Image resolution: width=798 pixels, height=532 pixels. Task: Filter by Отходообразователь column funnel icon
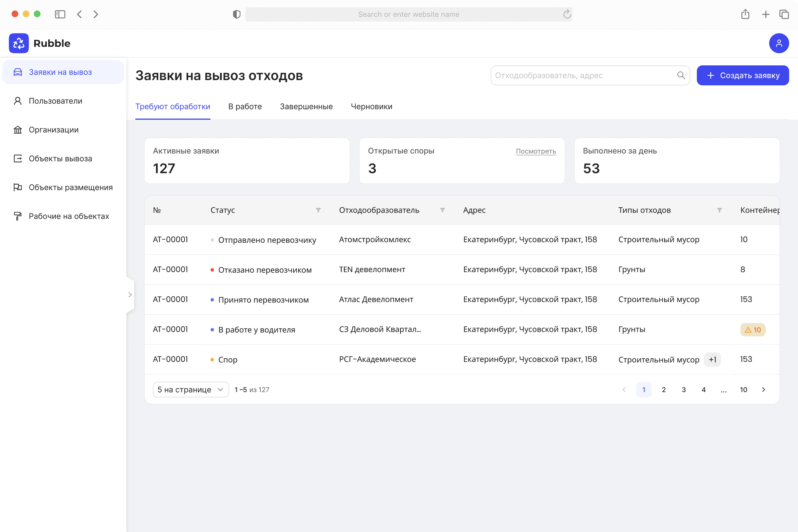tap(442, 210)
